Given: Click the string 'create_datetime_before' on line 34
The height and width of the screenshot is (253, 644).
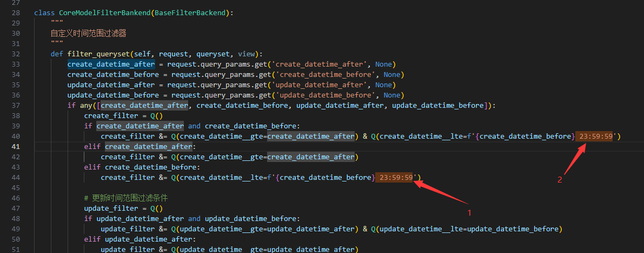Looking at the screenshot, I should [326, 74].
